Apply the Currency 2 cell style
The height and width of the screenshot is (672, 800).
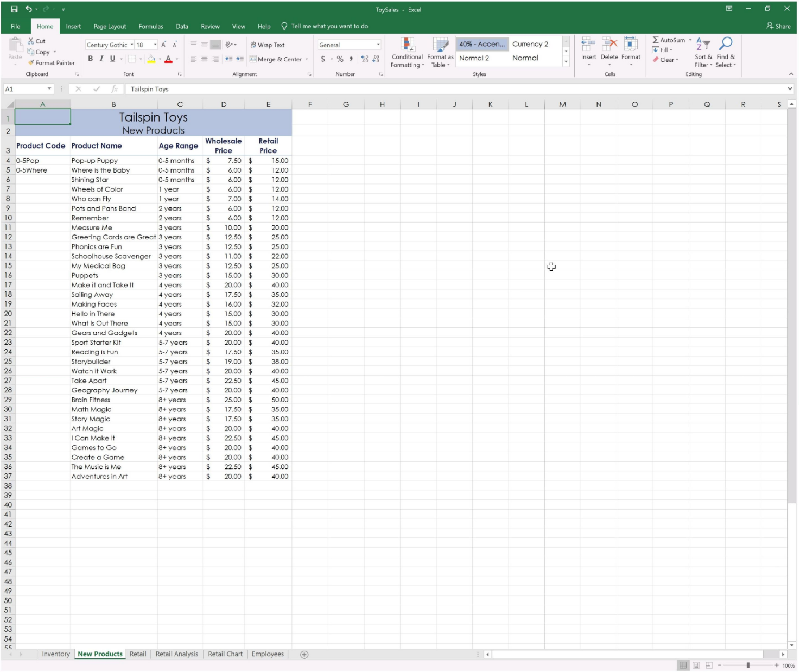point(530,44)
